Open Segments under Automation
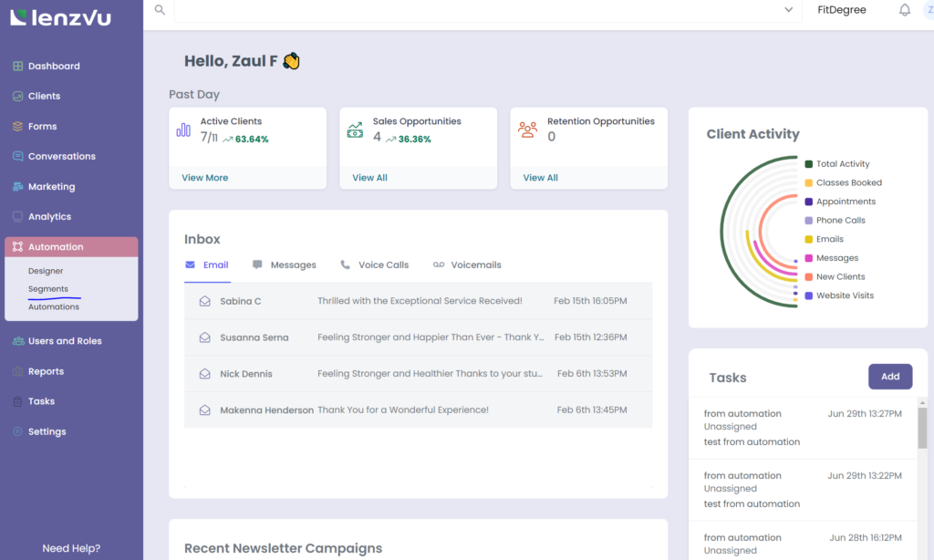This screenshot has width=934, height=560. coord(48,289)
